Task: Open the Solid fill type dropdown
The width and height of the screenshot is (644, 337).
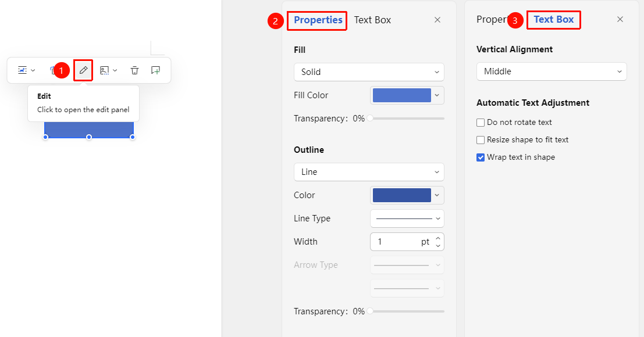Action: point(369,72)
